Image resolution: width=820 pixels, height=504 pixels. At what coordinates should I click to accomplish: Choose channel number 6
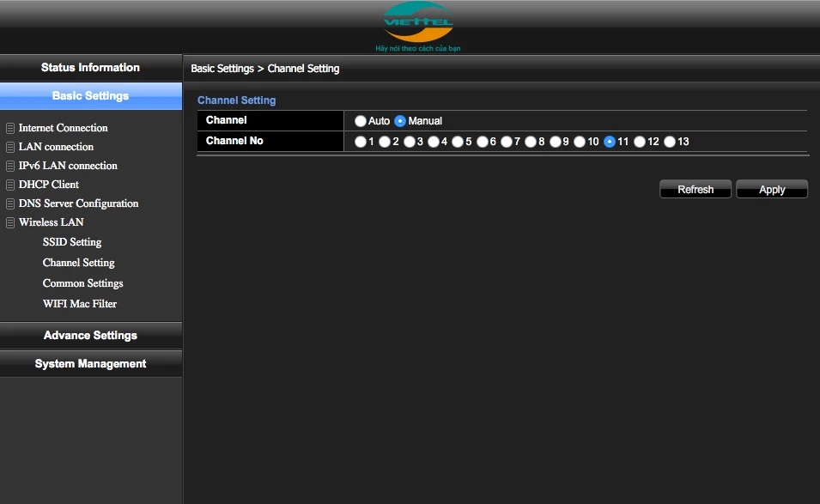tap(483, 142)
